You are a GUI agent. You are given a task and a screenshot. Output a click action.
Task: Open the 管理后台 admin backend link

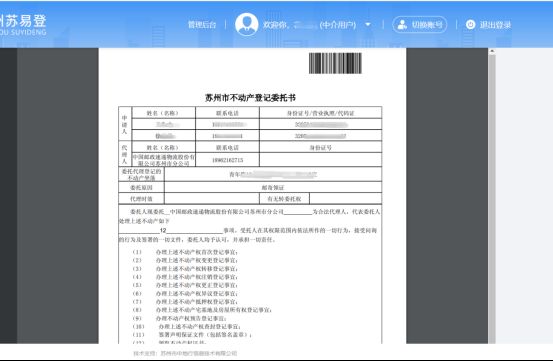coord(202,25)
